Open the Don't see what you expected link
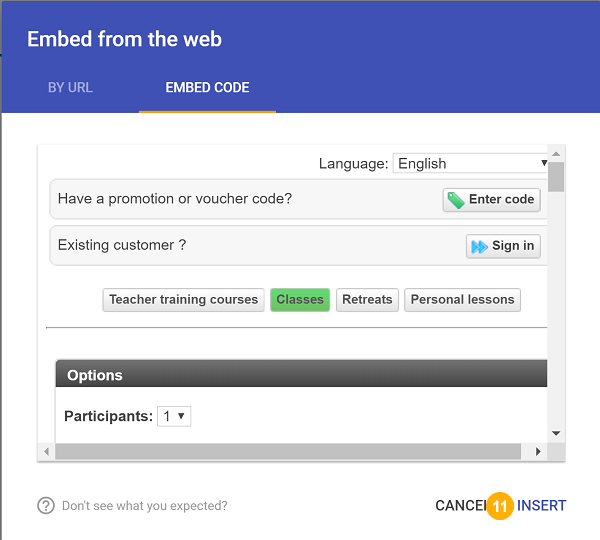This screenshot has height=540, width=600. click(145, 506)
